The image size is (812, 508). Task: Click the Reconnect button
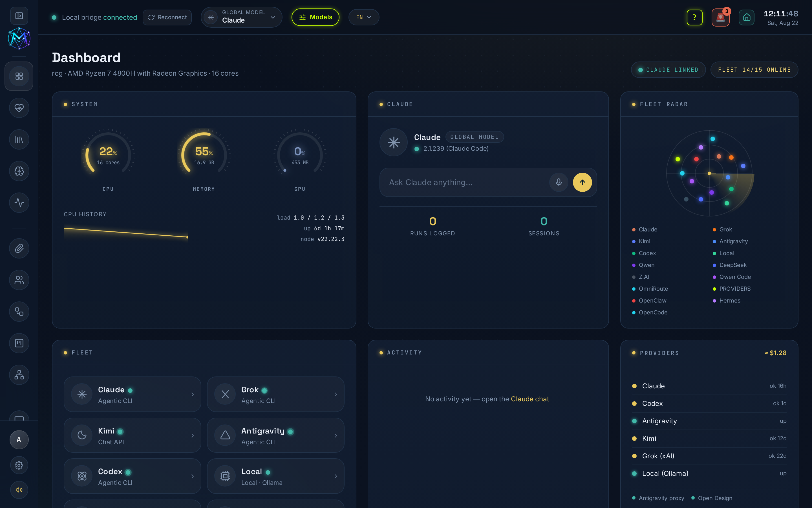click(x=167, y=17)
